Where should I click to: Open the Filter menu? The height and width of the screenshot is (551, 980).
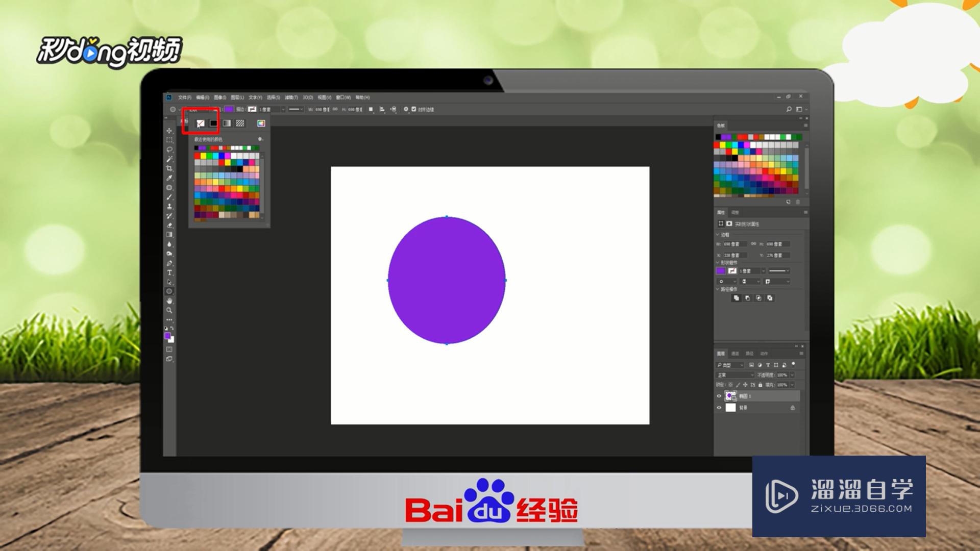pyautogui.click(x=291, y=97)
